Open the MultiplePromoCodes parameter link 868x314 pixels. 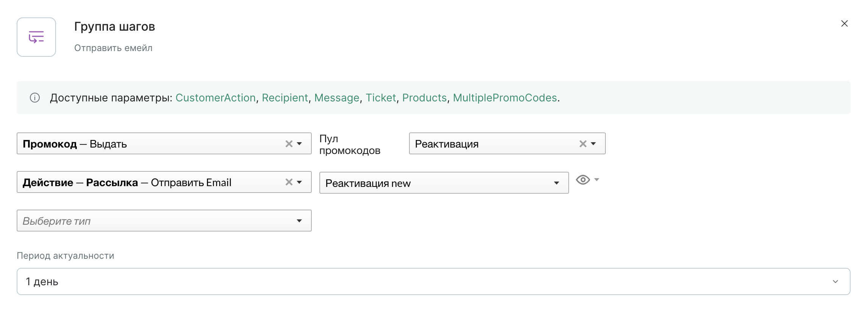tap(505, 98)
